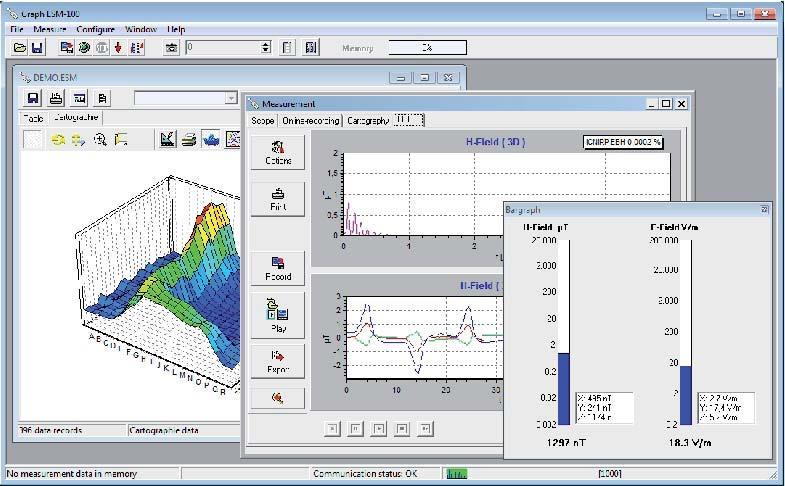Open the Measure menu
This screenshot has width=785, height=486.
[x=50, y=29]
